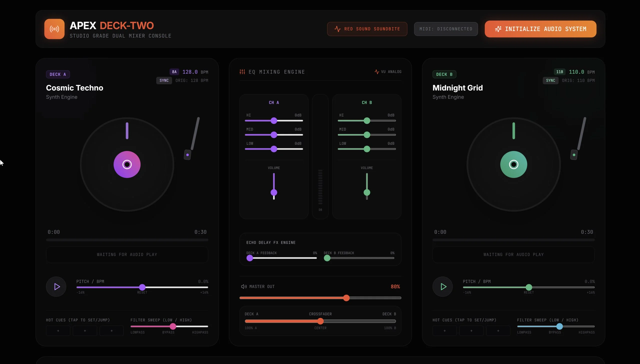Click Deck A Filter Sweep slider handle
The width and height of the screenshot is (640, 364).
(x=173, y=326)
